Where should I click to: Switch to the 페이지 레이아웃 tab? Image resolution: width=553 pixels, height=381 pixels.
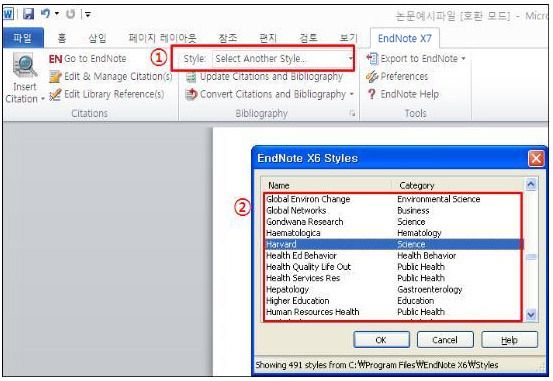(162, 38)
